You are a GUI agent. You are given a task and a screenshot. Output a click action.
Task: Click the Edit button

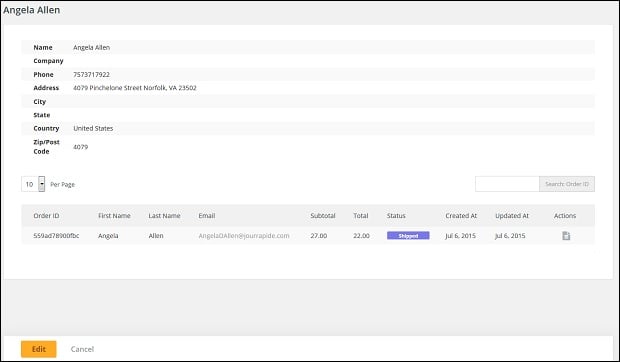tap(39, 349)
